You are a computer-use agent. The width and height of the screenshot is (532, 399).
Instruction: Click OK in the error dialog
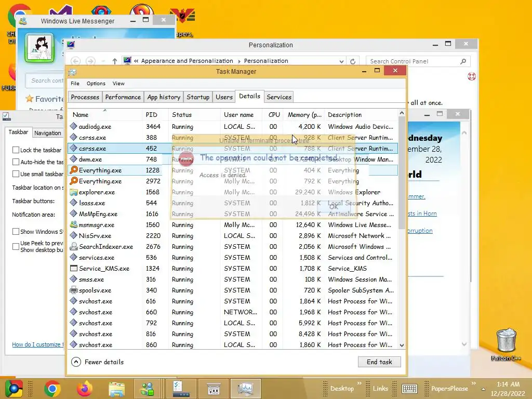coord(334,206)
